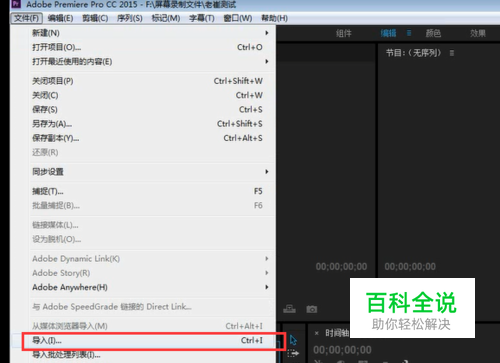This screenshot has width=500, height=363.
Task: Open the 节目 panel menu icon
Action: coord(452,53)
